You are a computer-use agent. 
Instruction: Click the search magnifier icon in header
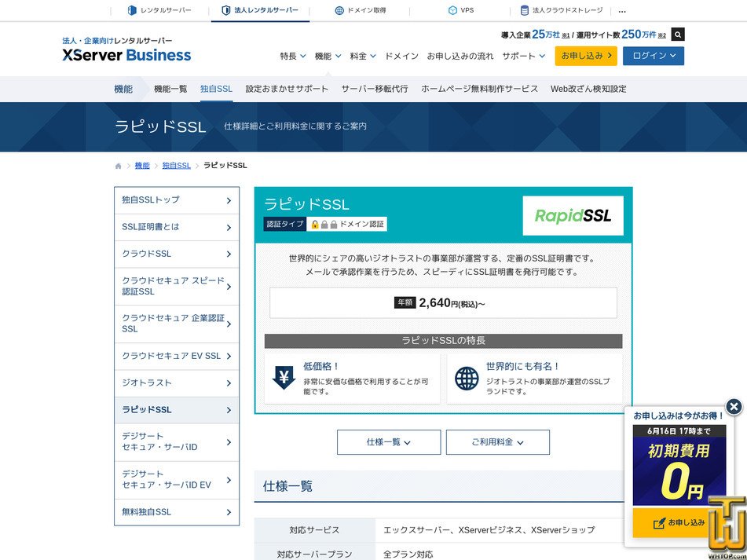(677, 35)
